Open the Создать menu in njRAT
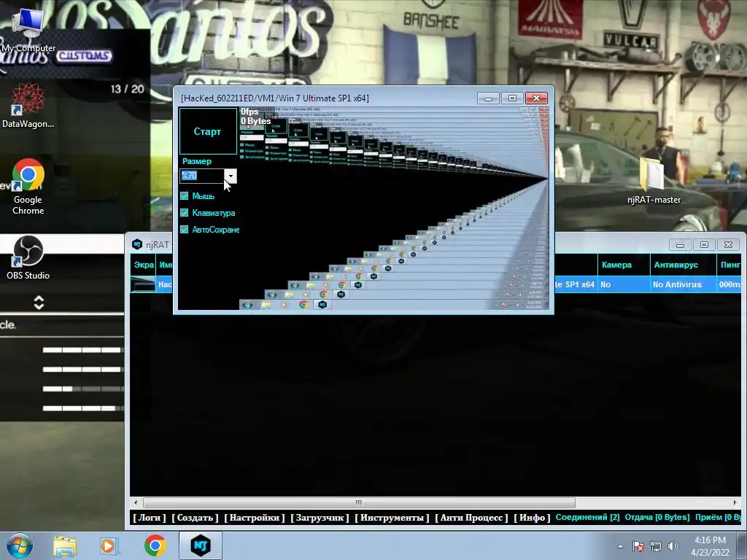Viewport: 747px width, 560px height. [x=195, y=518]
